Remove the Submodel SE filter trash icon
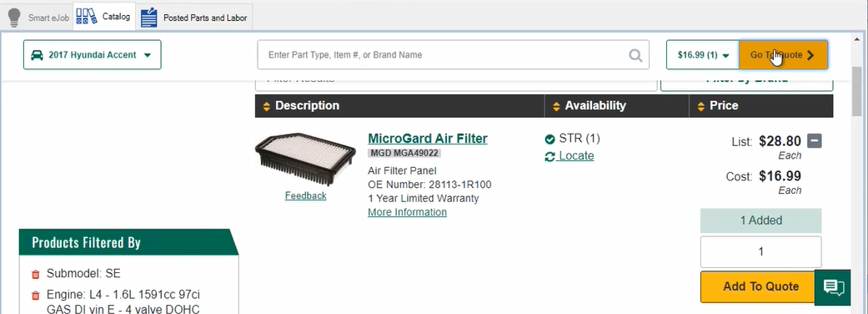Viewport: 868px width, 314px height. pyautogui.click(x=35, y=274)
